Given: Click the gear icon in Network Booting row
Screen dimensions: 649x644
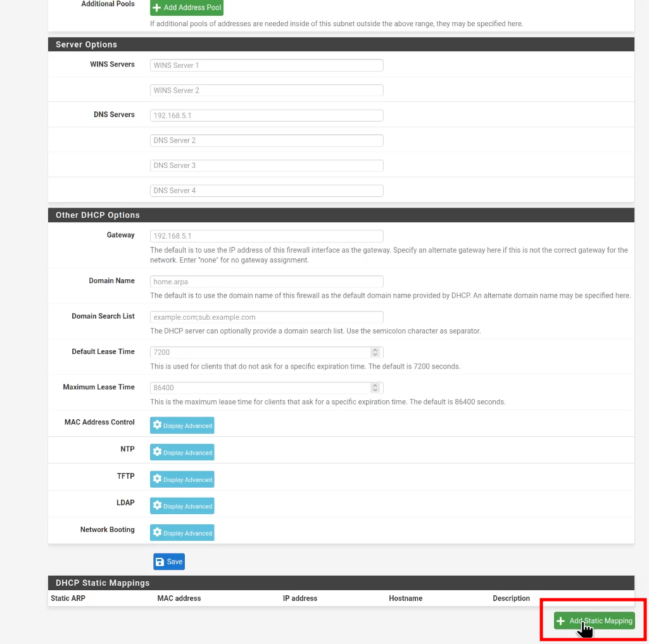Looking at the screenshot, I should click(x=157, y=532).
